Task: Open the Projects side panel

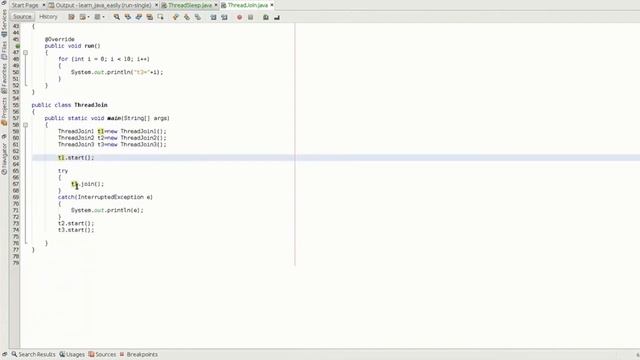Action: pos(4,111)
